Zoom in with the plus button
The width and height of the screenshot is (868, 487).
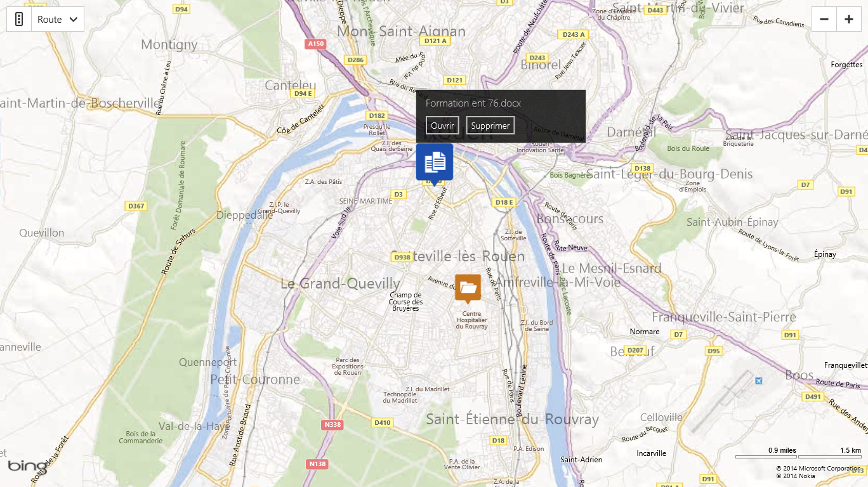click(849, 19)
